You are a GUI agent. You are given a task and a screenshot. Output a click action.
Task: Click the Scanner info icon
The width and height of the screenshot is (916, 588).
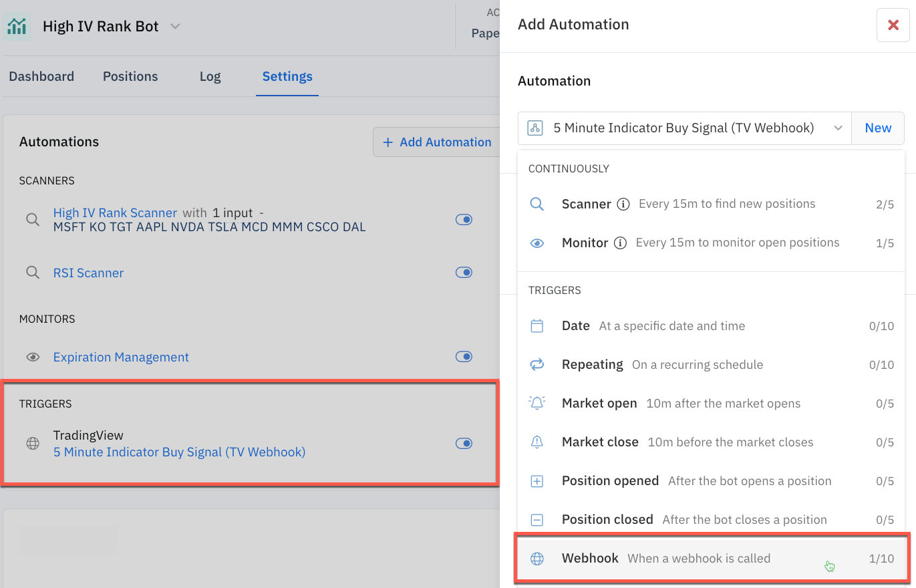[x=623, y=204]
